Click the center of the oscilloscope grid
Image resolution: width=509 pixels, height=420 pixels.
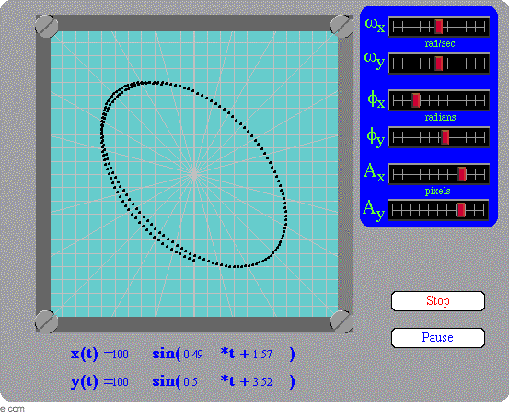point(194,174)
